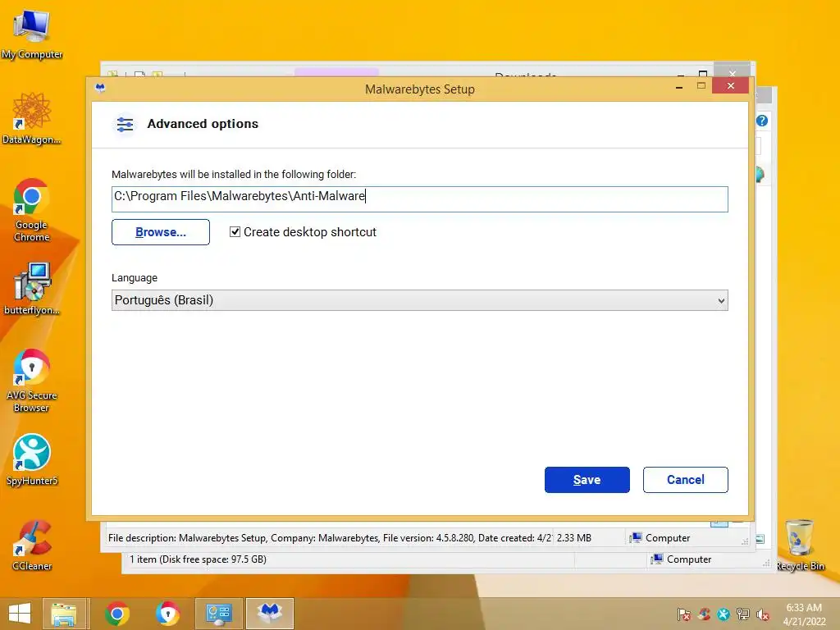This screenshot has width=840, height=630.
Task: Click the network tray icon
Action: [x=743, y=614]
